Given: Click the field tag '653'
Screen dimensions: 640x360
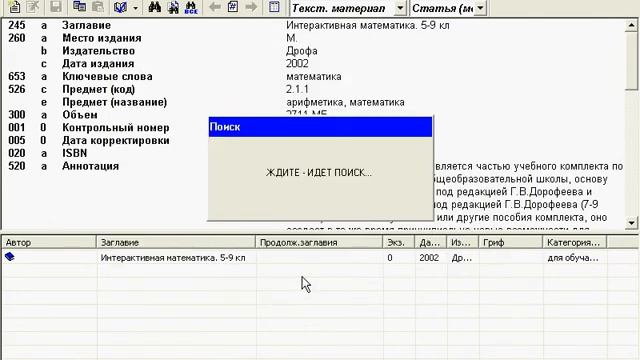Looking at the screenshot, I should click(x=17, y=77).
